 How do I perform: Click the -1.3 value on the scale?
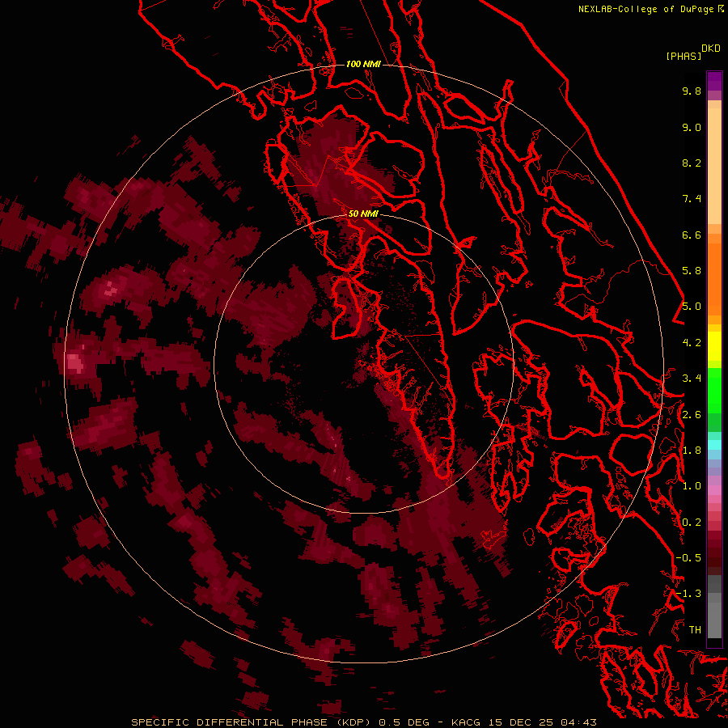[x=688, y=594]
